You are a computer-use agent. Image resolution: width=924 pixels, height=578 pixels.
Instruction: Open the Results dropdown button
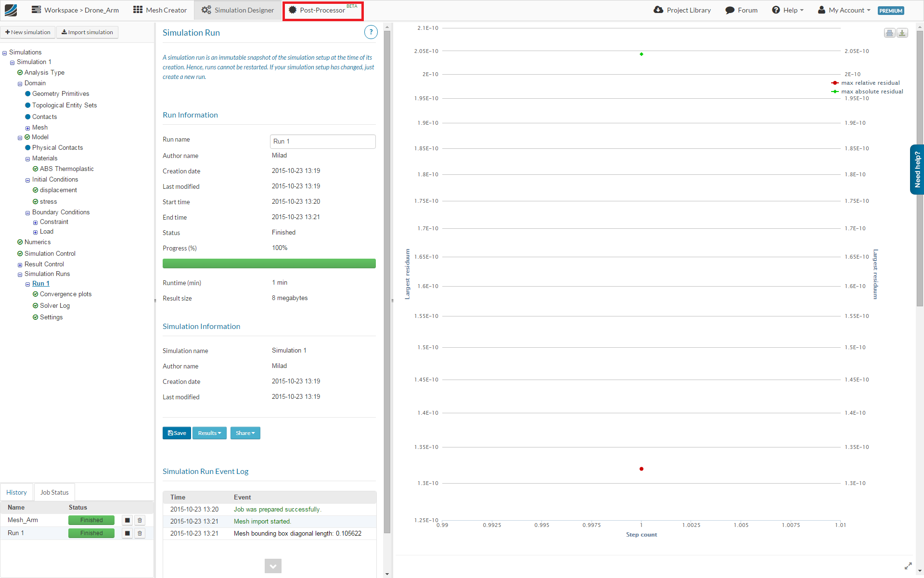pos(209,433)
